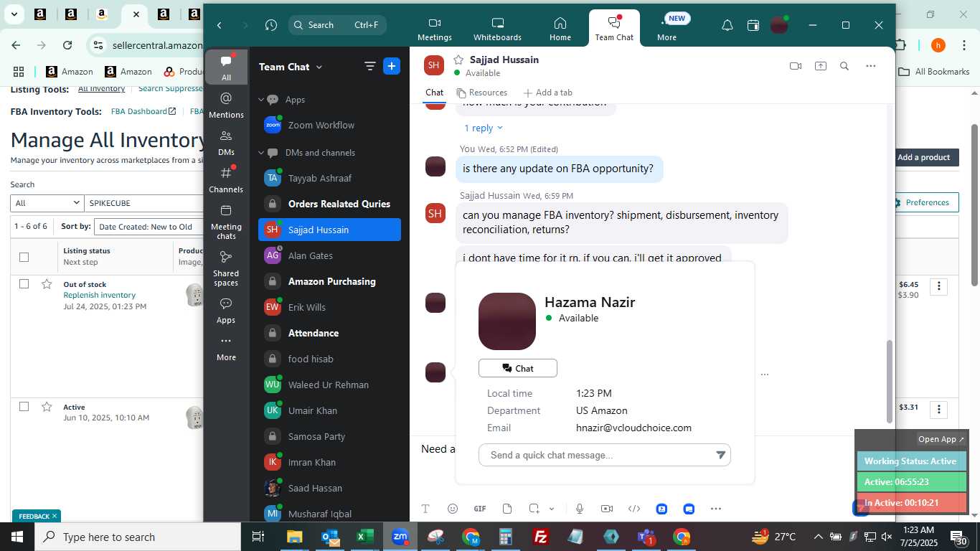Image resolution: width=980 pixels, height=551 pixels.
Task: Click Zoom notifications bell icon
Action: pos(727,25)
